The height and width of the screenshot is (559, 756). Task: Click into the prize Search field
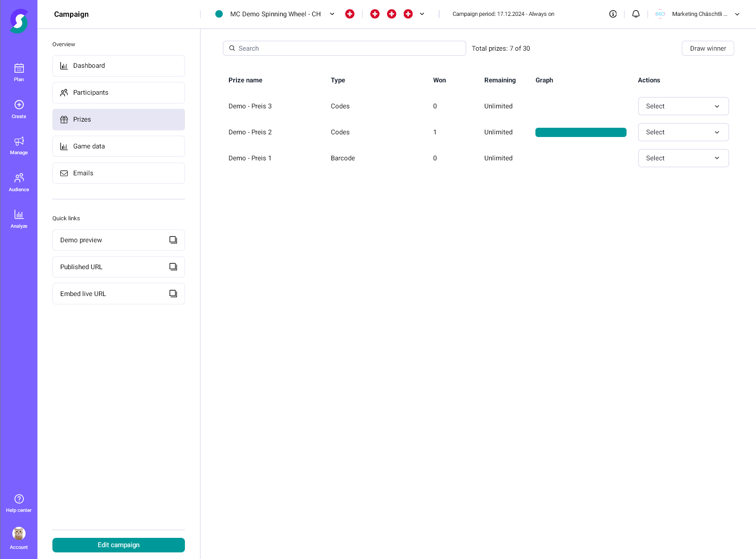pos(344,48)
